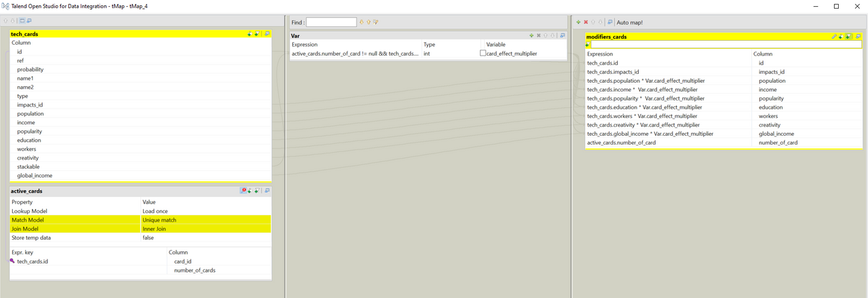Screen dimensions: 868x298
Task: Select the Var expression active_cards.number_of_card cell
Action: click(355, 53)
